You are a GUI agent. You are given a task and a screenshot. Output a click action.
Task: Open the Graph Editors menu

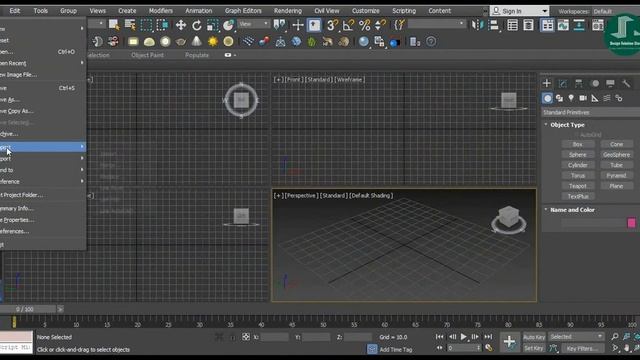pyautogui.click(x=243, y=11)
